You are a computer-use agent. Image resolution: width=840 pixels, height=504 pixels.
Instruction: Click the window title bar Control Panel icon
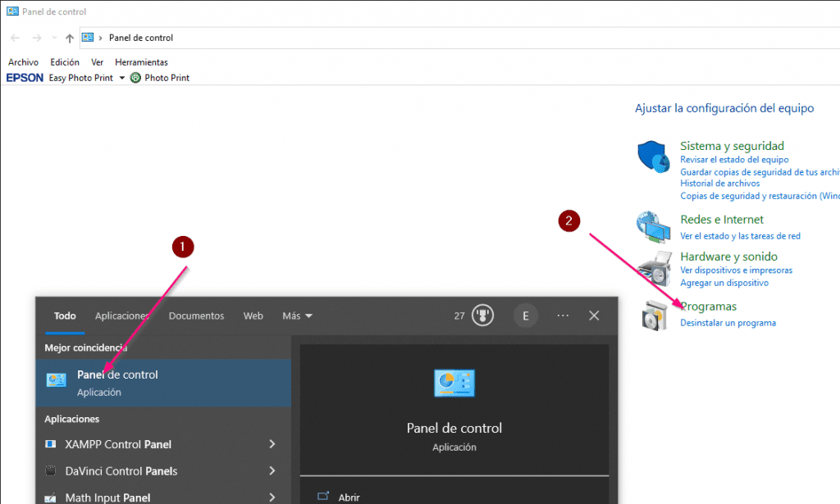(x=12, y=11)
